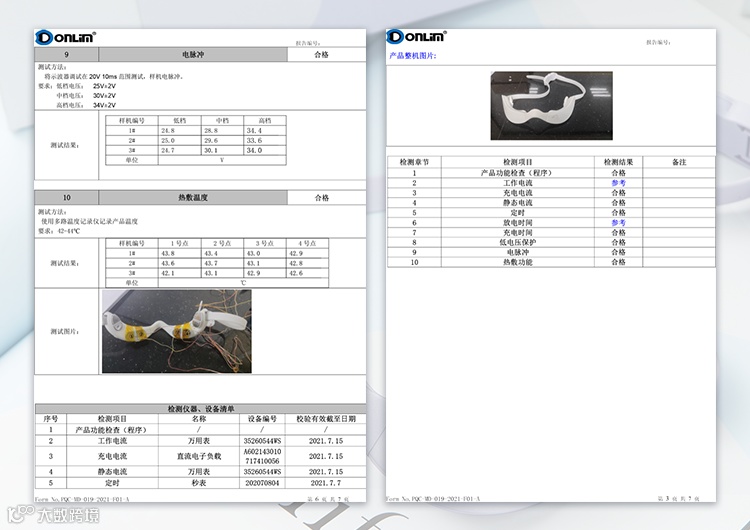Select the 'A602143010 717410056' equipment number cell
The image size is (750, 530).
(262, 456)
